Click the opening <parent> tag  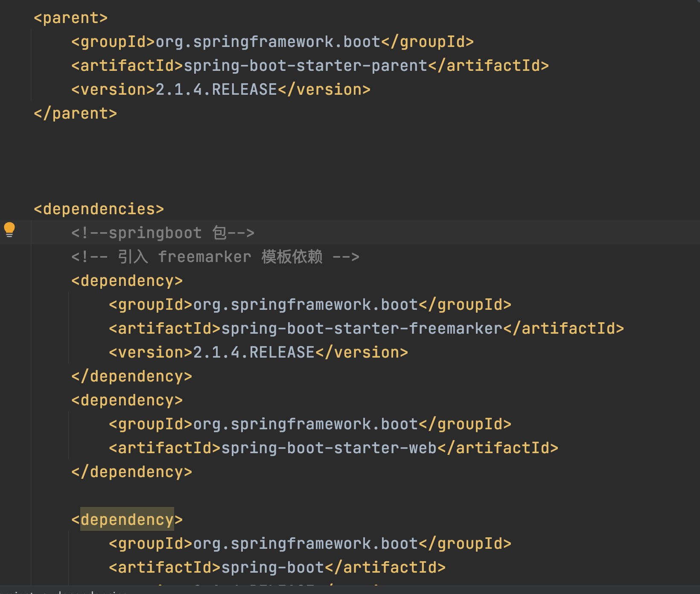pyautogui.click(x=71, y=18)
